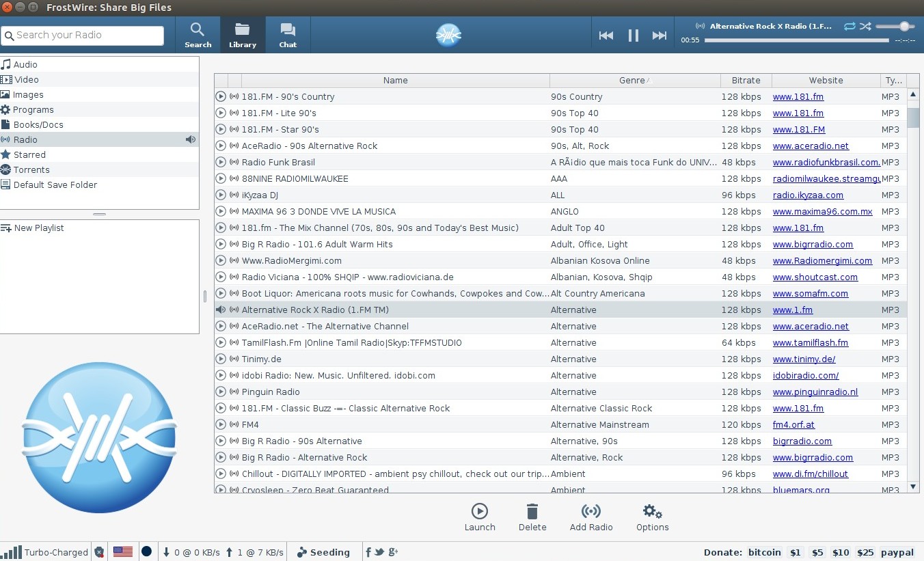Viewport: 924px width, 561px height.
Task: Click the FrostWire logo in the top bar
Action: [x=448, y=35]
